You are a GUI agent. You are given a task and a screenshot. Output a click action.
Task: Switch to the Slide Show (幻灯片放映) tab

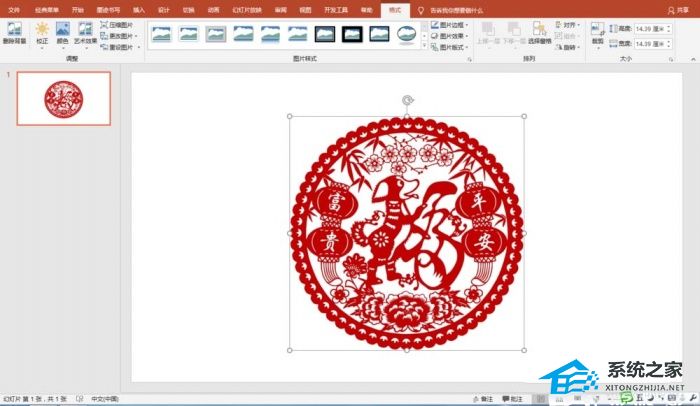click(x=247, y=10)
